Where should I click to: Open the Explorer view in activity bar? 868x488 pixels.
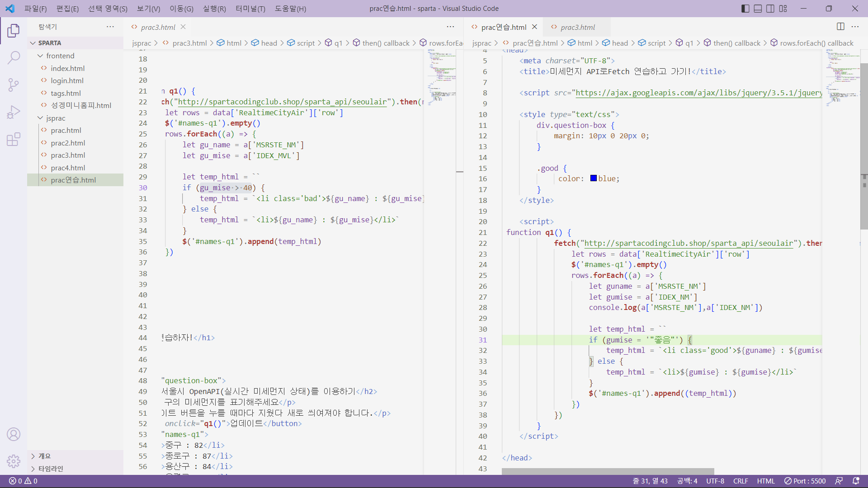coord(14,31)
